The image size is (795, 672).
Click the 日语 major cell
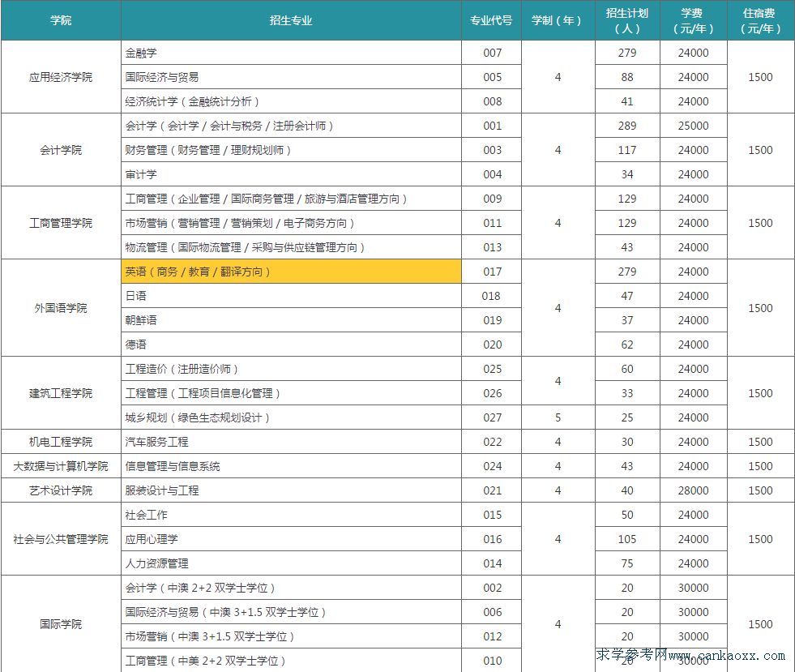coord(138,296)
